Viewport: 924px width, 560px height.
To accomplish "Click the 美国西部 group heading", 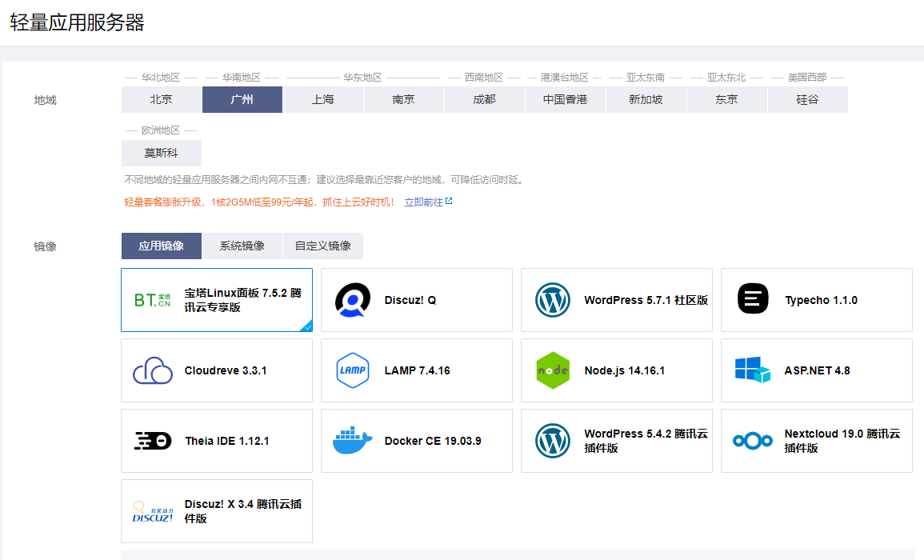I will click(x=807, y=78).
